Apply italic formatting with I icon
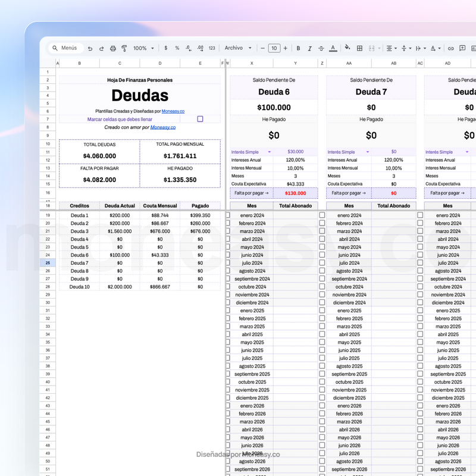This screenshot has width=476, height=476. pyautogui.click(x=309, y=48)
